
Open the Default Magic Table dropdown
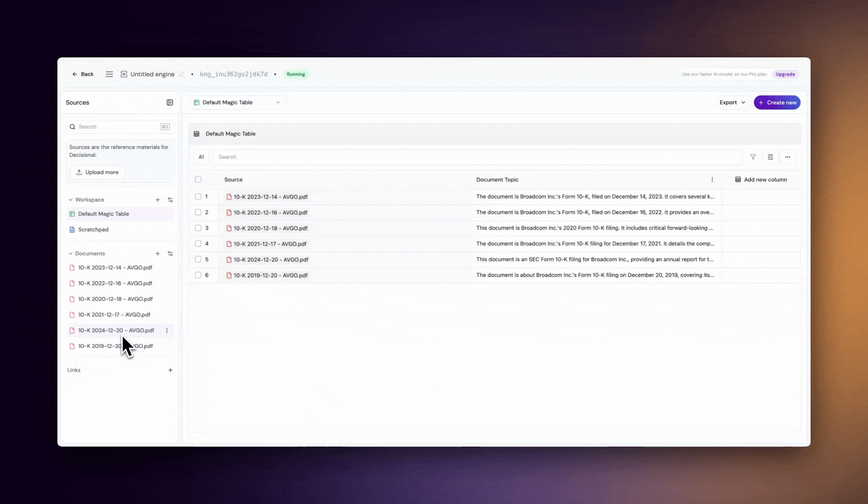pos(237,103)
